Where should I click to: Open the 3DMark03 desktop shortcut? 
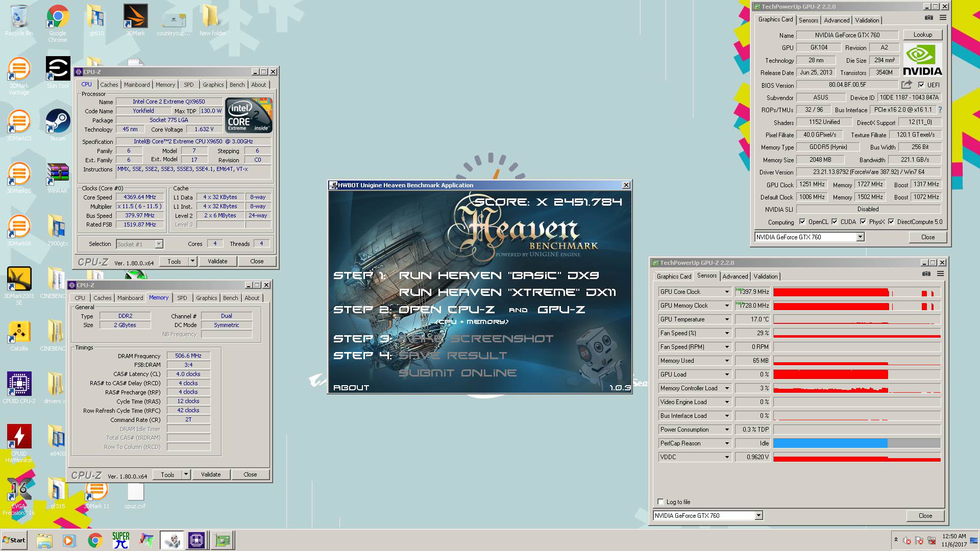(19, 125)
